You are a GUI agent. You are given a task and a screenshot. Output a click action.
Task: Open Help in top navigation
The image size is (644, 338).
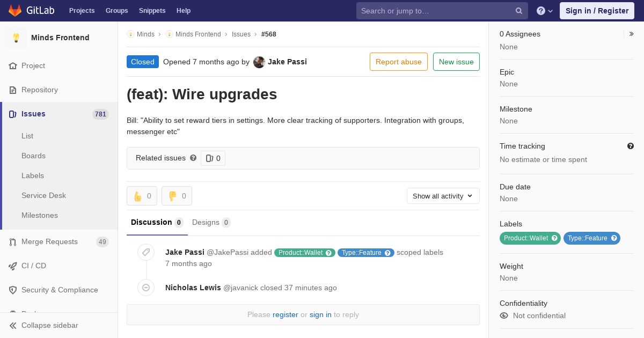click(x=184, y=11)
